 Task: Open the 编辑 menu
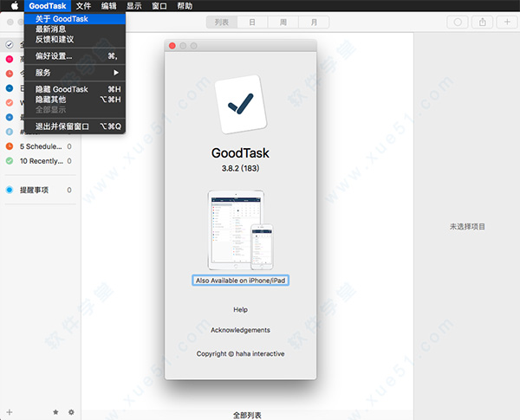tap(108, 6)
